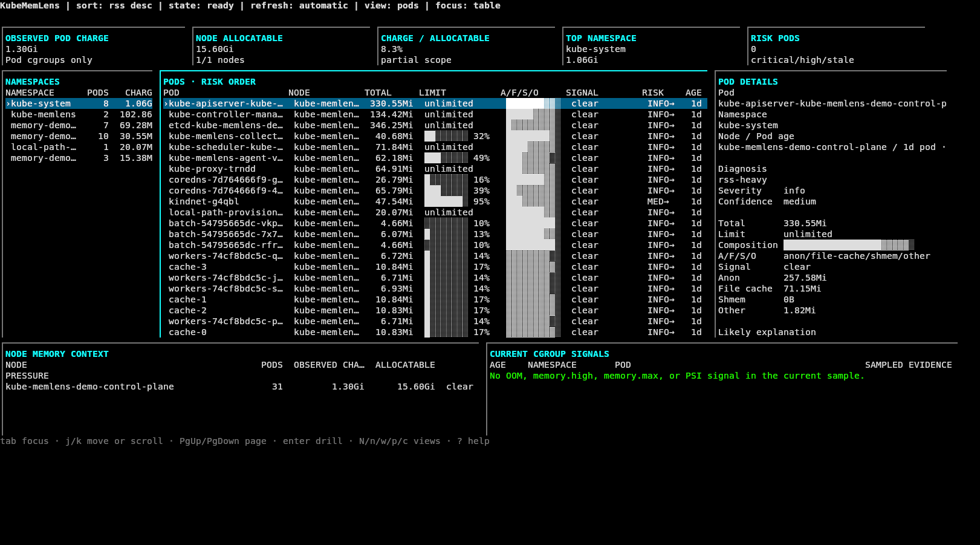Click the rss-heavy diagnosis value

coord(742,180)
